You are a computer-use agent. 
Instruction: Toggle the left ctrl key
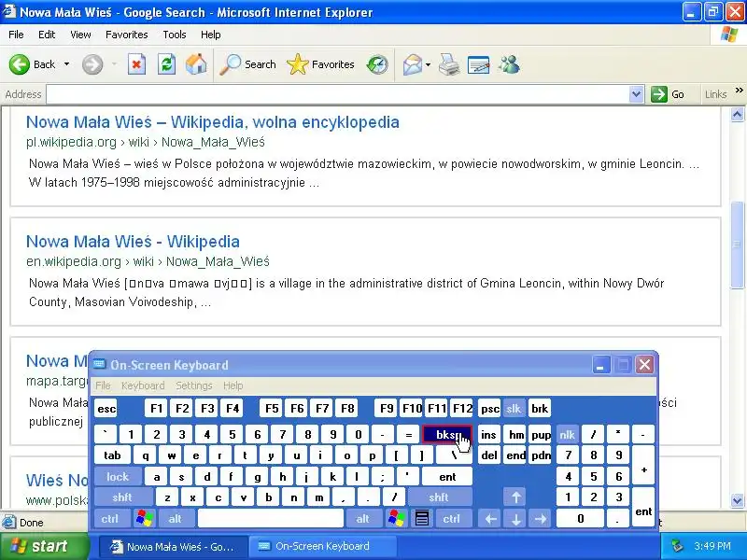coord(110,518)
